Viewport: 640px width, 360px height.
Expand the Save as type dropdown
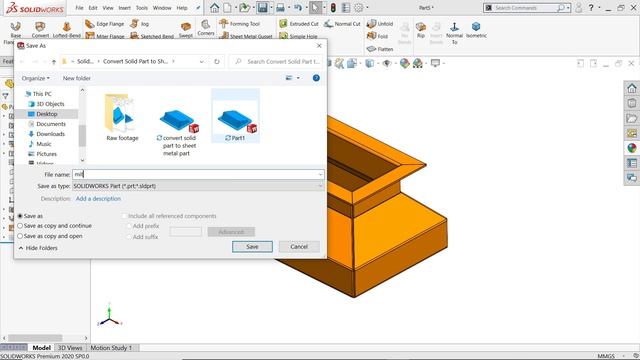tap(320, 186)
